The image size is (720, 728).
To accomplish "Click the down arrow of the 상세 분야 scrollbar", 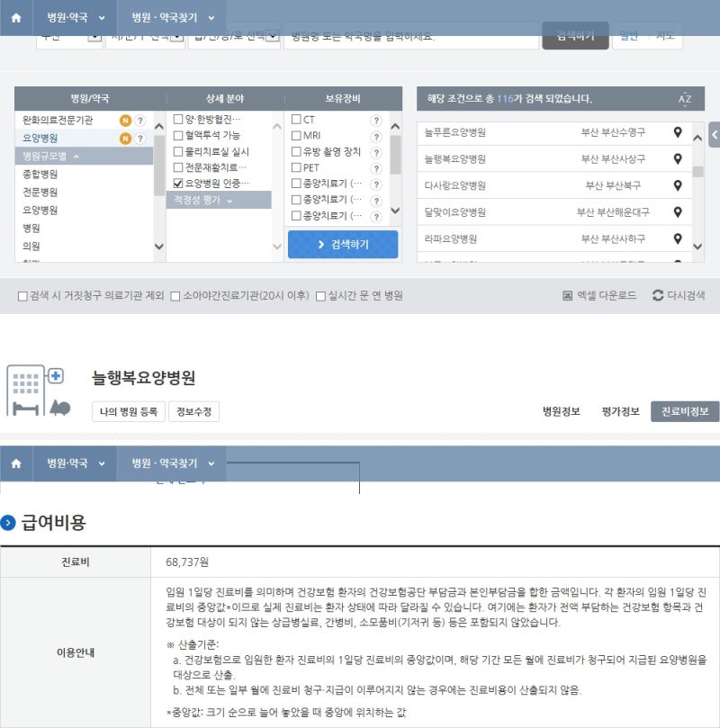I will click(277, 247).
